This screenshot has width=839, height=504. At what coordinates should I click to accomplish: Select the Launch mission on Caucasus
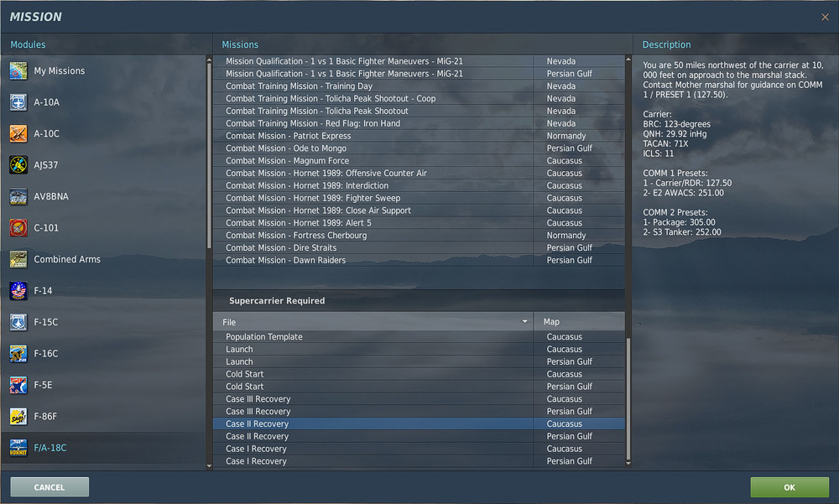[x=419, y=350]
